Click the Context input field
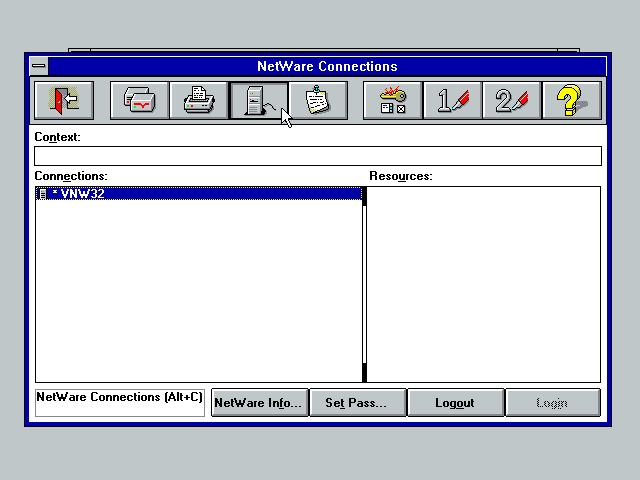The width and height of the screenshot is (640, 480). pos(318,156)
